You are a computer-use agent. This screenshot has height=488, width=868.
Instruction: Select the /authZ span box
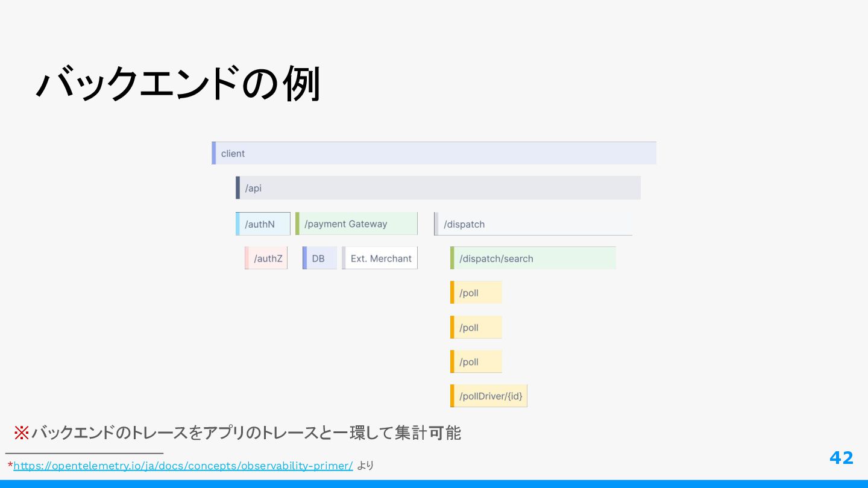point(266,258)
